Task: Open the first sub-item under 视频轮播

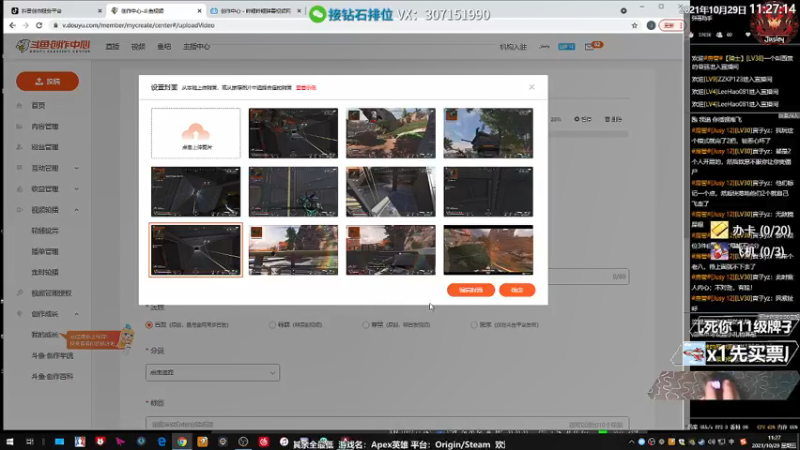Action: (x=45, y=231)
